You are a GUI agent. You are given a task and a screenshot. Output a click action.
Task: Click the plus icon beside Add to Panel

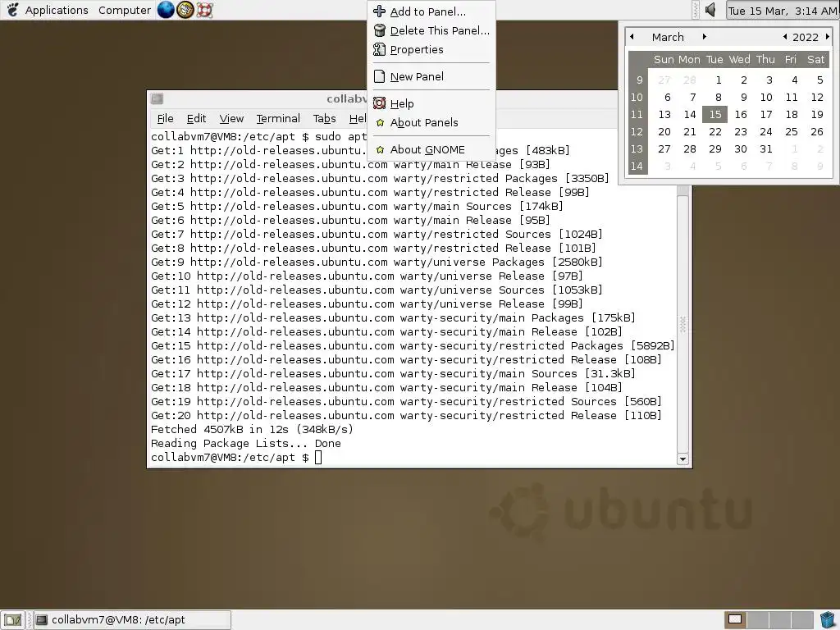[379, 11]
